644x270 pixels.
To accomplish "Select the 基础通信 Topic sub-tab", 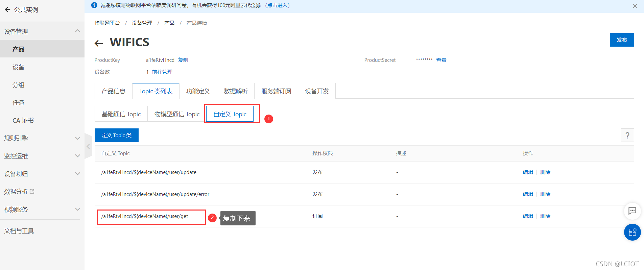I will point(121,114).
